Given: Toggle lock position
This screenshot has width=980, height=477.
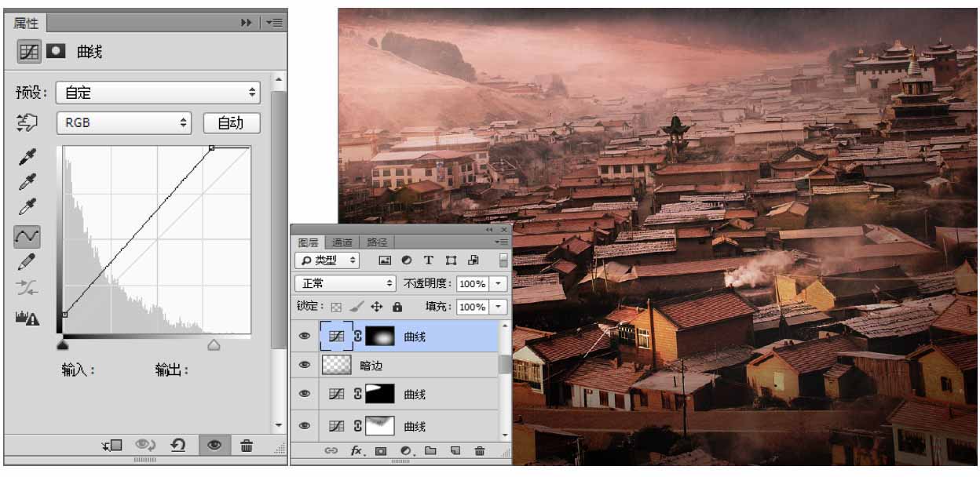Looking at the screenshot, I should (x=377, y=307).
